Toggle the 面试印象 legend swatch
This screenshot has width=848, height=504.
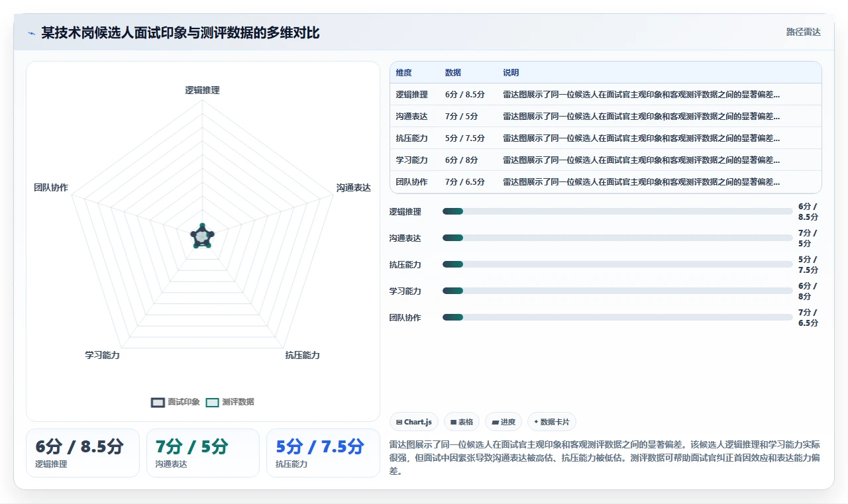pyautogui.click(x=158, y=402)
